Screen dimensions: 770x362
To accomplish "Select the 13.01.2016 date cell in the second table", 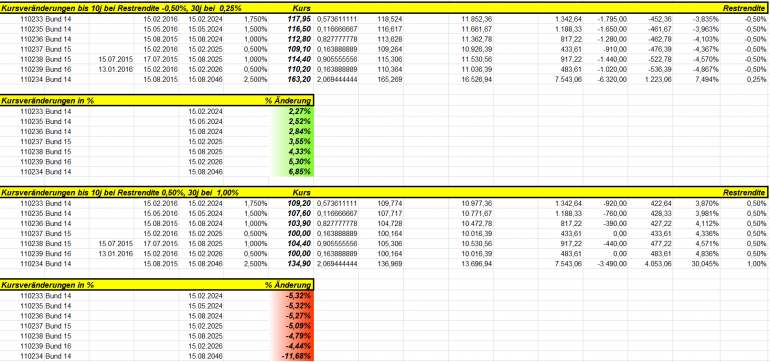I will pos(111,253).
